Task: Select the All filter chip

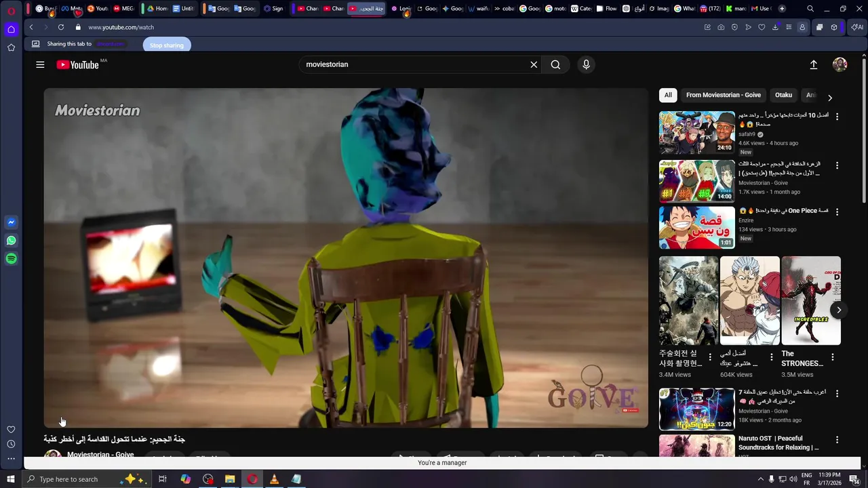Action: (668, 95)
